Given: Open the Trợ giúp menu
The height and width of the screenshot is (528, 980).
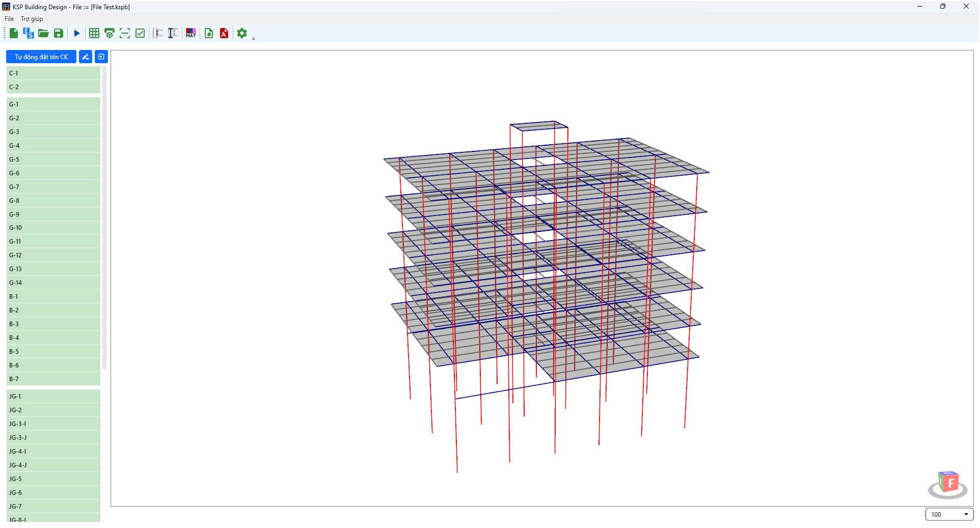Looking at the screenshot, I should (x=32, y=19).
